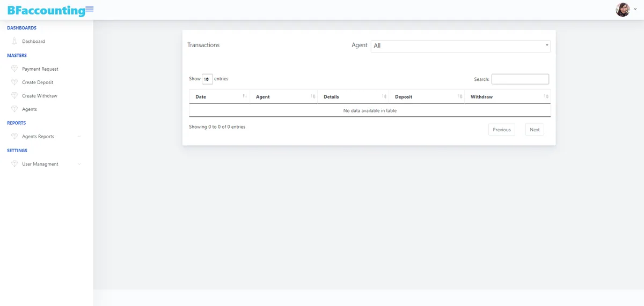Click the diamond icon next to Create Withdraw
The width and height of the screenshot is (644, 306).
14,95
